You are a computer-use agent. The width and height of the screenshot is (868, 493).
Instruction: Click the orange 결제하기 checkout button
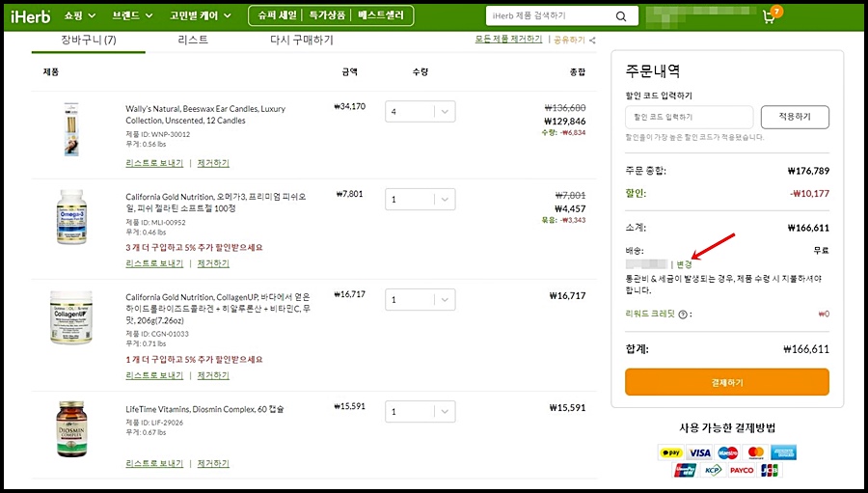(727, 382)
